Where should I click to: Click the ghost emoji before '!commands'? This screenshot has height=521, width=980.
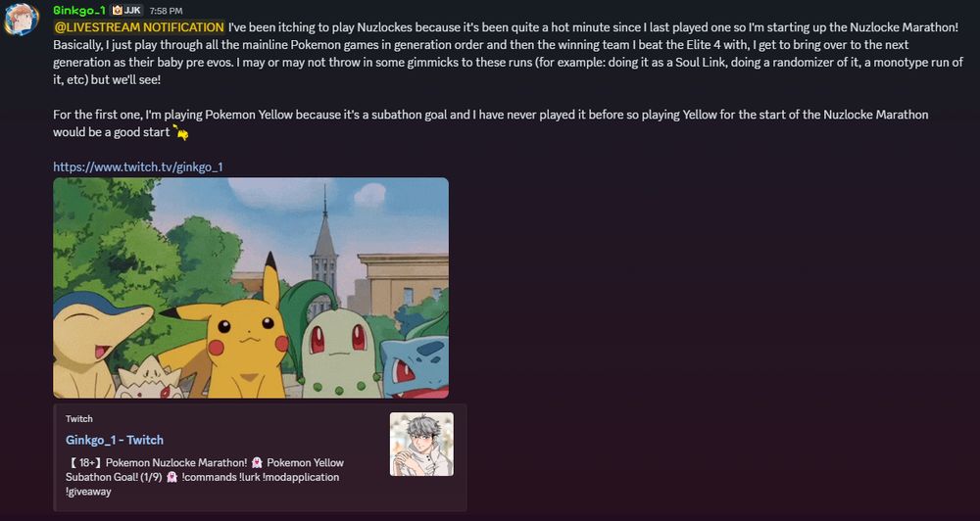[x=173, y=477]
